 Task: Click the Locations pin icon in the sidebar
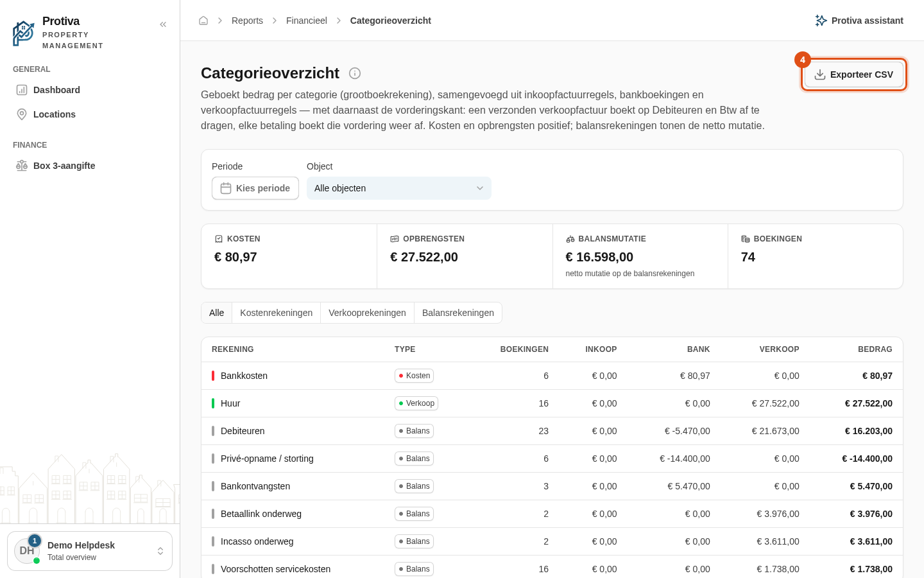[x=22, y=114]
